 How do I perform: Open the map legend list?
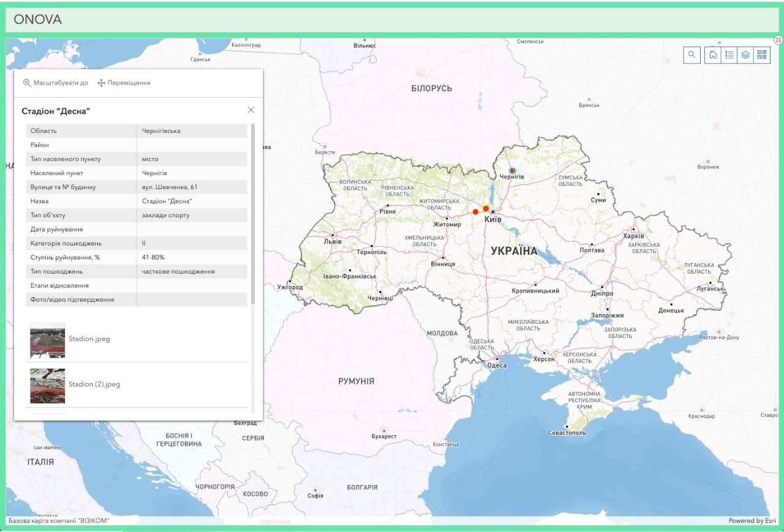click(729, 55)
